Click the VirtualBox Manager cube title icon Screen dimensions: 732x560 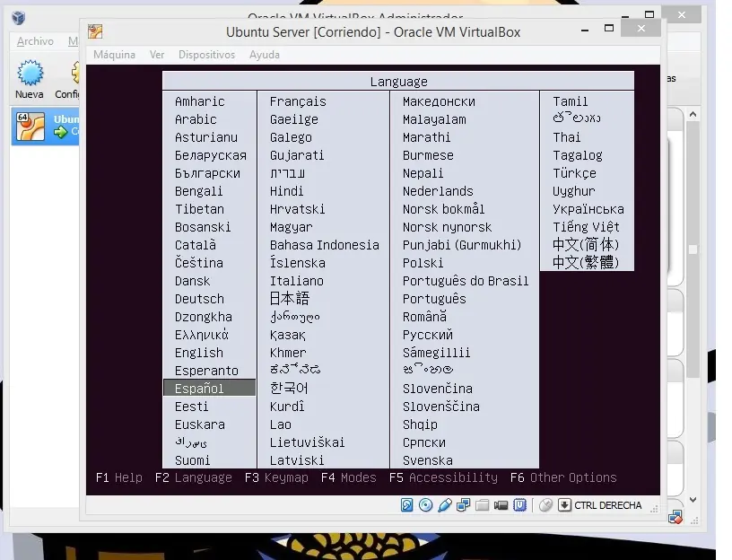(18, 18)
